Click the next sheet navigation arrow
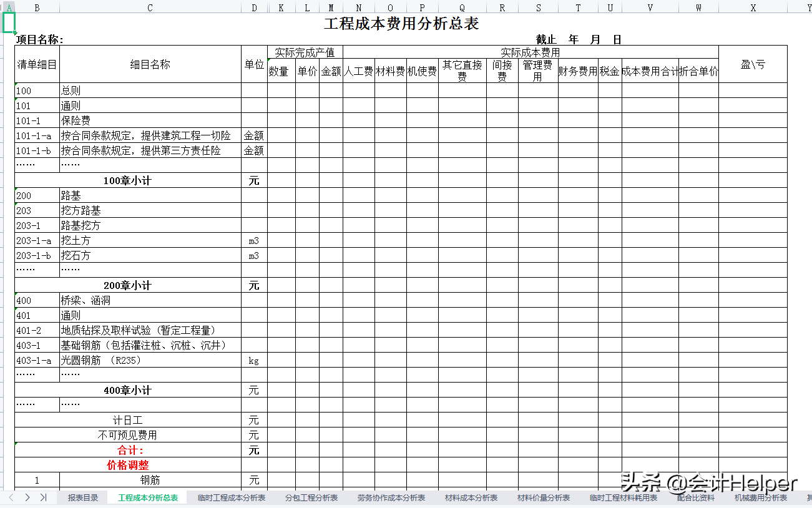The image size is (812, 508). pyautogui.click(x=27, y=498)
